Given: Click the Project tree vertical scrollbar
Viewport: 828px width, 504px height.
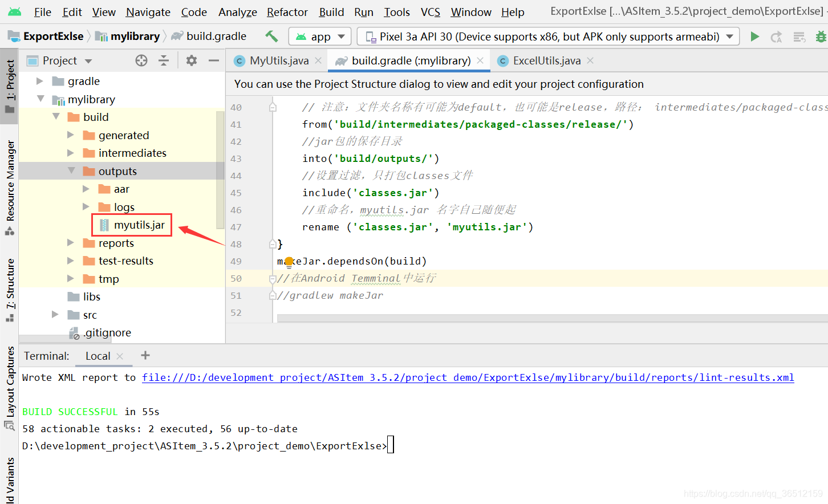Looking at the screenshot, I should tap(221, 170).
